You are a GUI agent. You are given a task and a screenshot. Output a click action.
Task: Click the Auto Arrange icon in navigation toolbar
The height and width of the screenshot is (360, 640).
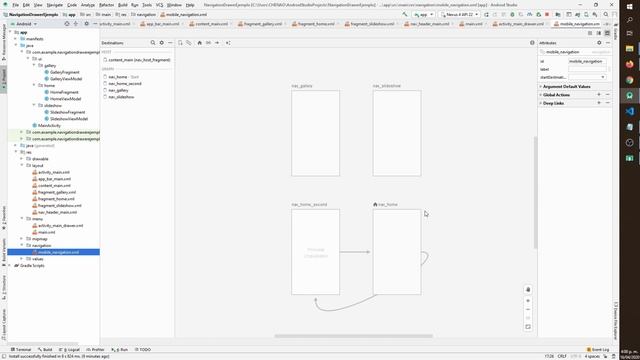pyautogui.click(x=228, y=43)
